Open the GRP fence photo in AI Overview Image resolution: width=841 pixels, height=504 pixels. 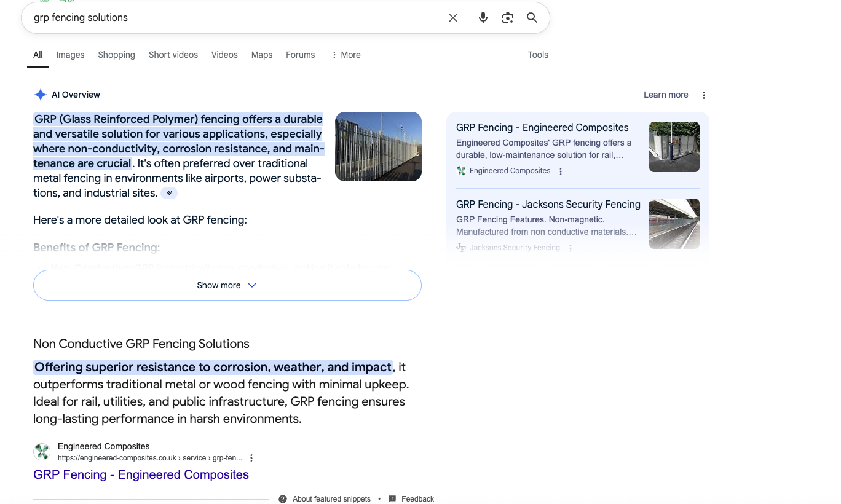[378, 146]
